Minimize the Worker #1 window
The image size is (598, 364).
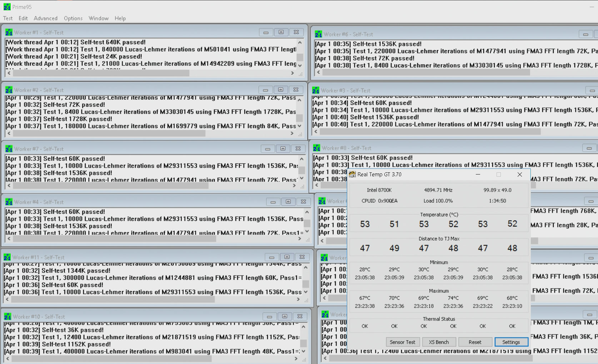pyautogui.click(x=266, y=32)
